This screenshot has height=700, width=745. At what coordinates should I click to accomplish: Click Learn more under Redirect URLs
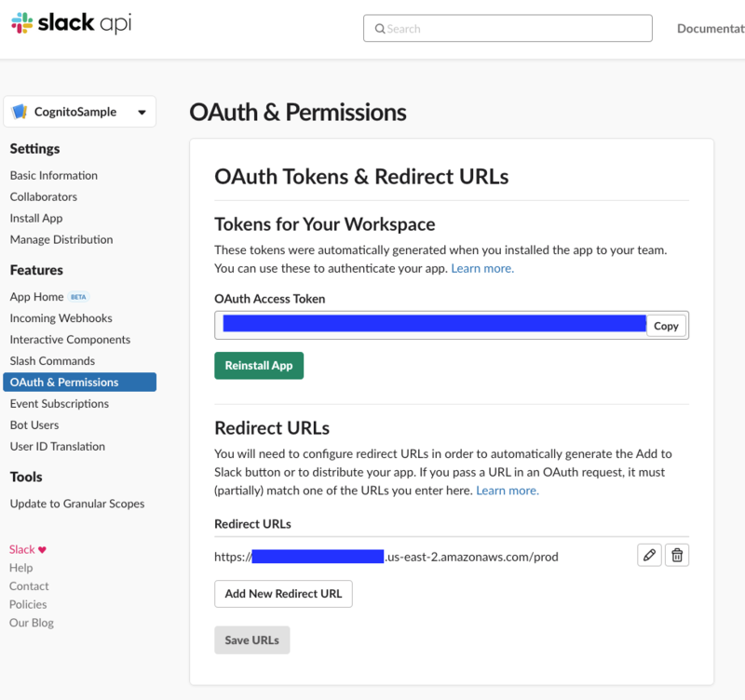508,491
